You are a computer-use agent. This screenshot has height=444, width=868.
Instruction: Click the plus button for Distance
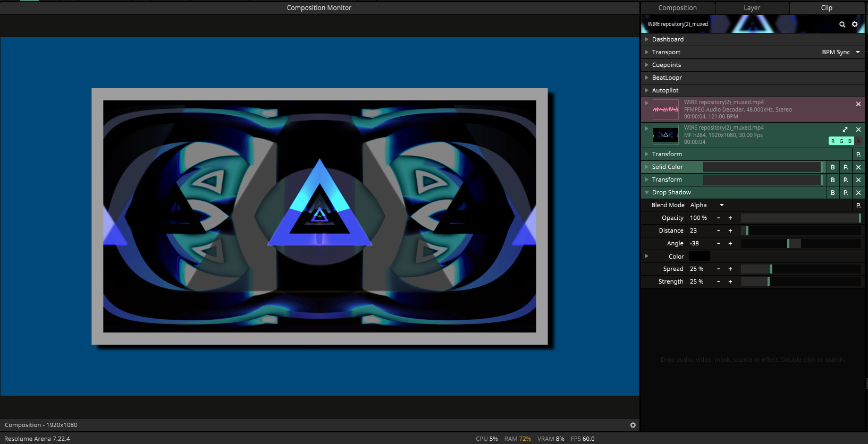coord(730,230)
